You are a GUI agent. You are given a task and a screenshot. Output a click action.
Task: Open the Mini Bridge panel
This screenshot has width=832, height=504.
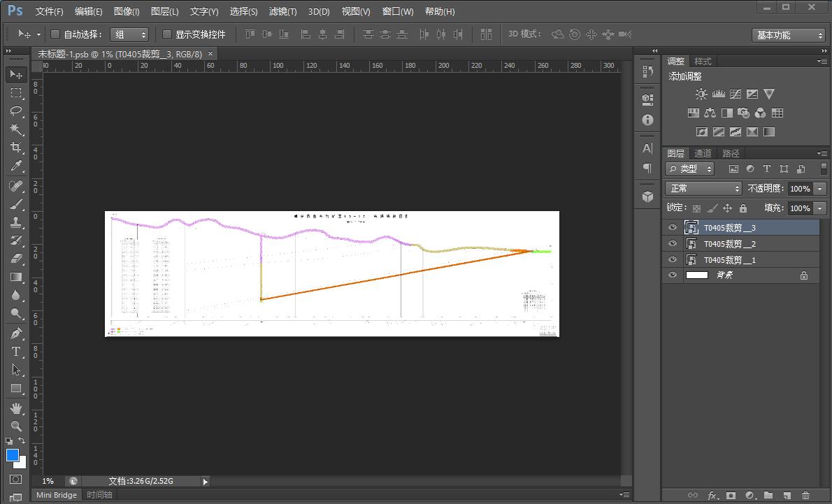tap(57, 495)
